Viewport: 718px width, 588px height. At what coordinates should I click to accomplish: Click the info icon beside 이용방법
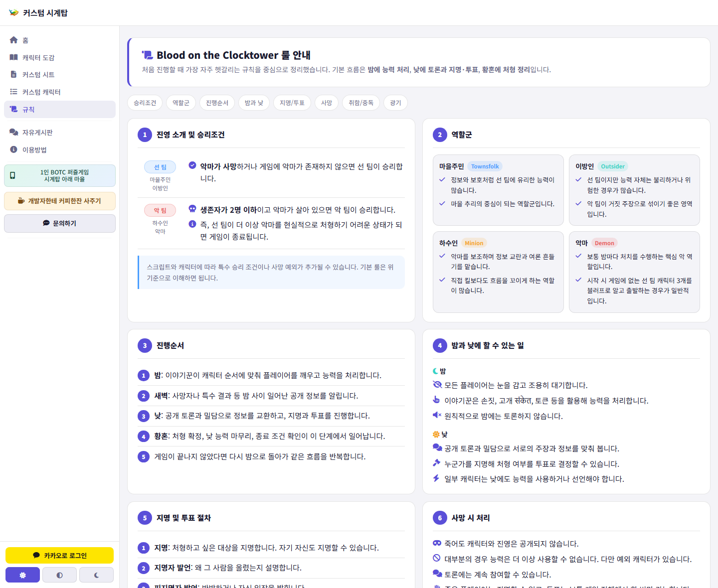coord(13,149)
